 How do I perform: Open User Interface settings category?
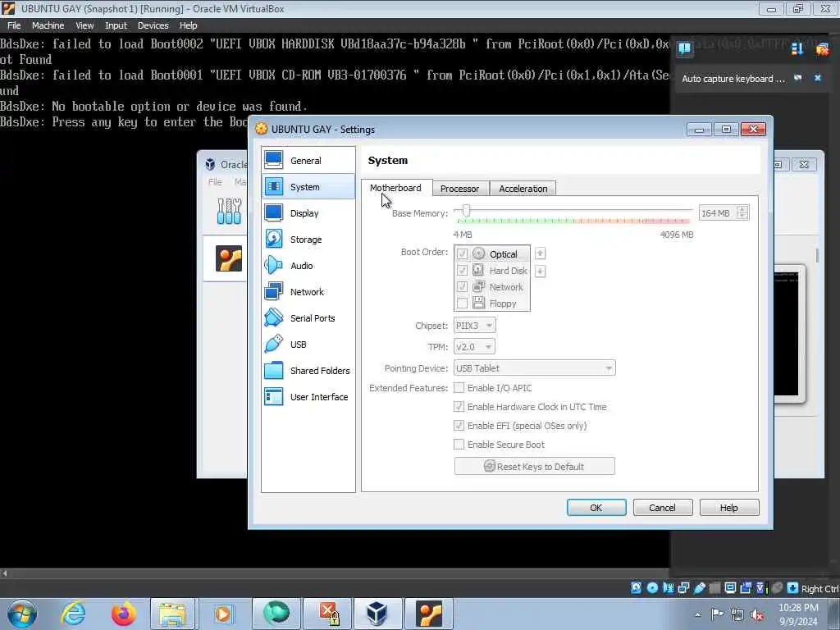308,396
